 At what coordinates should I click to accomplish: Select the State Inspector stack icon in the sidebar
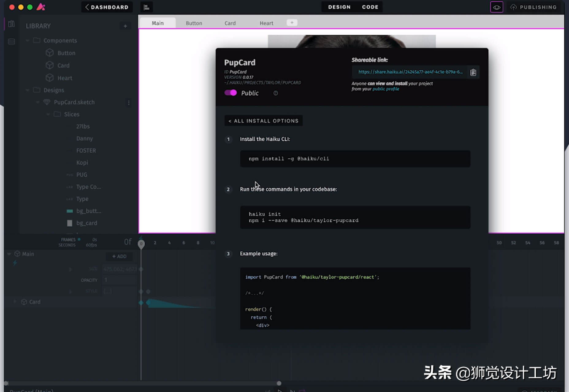(x=11, y=41)
